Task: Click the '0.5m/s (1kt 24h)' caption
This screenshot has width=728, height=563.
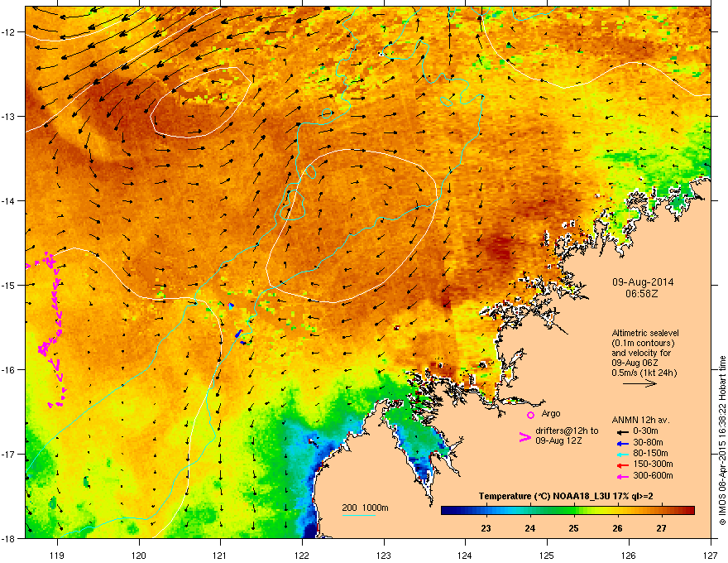Action: tap(644, 373)
